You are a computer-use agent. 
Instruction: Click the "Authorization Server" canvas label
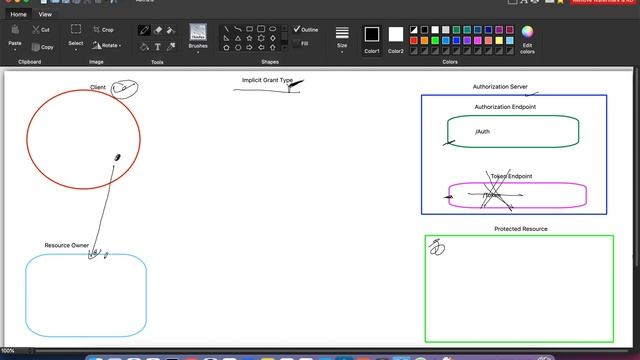(x=500, y=87)
